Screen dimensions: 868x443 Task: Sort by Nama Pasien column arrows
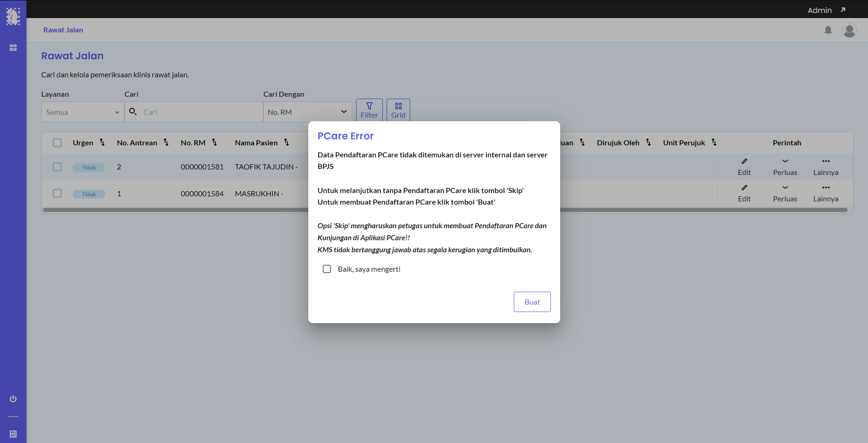coord(287,143)
